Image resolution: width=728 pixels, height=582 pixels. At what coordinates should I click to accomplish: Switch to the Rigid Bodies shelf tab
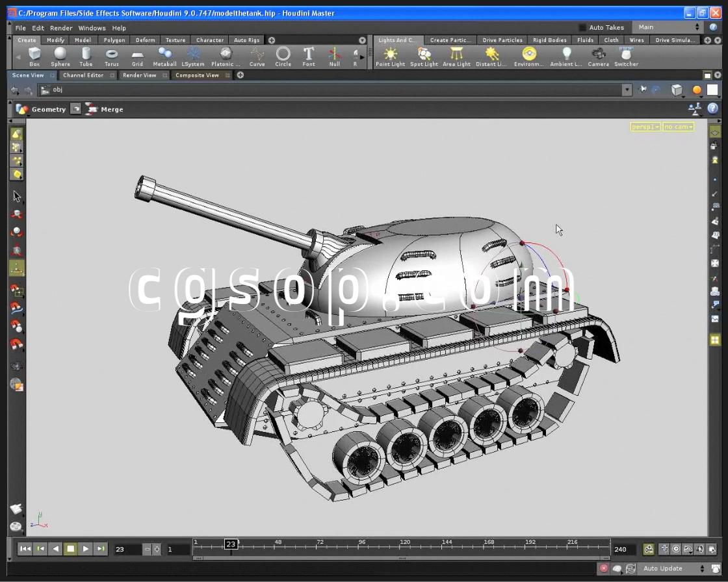550,40
